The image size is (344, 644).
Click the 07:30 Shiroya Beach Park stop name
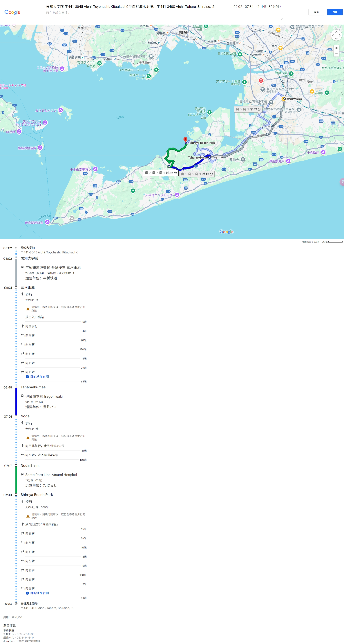tap(37, 494)
